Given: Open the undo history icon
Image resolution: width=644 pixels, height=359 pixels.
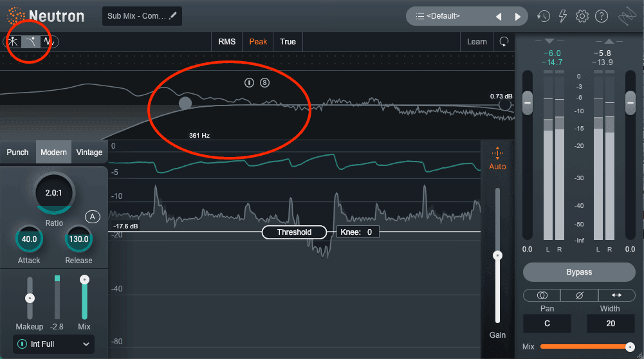Looking at the screenshot, I should pos(544,17).
